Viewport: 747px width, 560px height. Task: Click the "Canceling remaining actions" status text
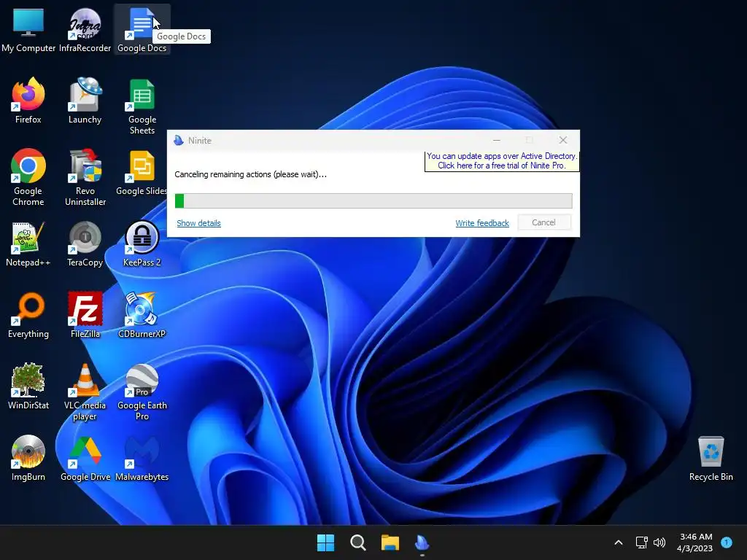point(251,174)
